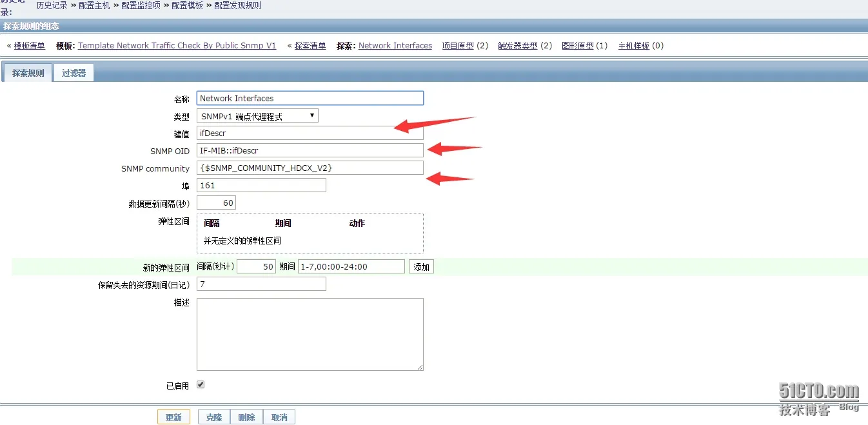The height and width of the screenshot is (425, 868).
Task: Click the 克隆 button
Action: [x=214, y=417]
